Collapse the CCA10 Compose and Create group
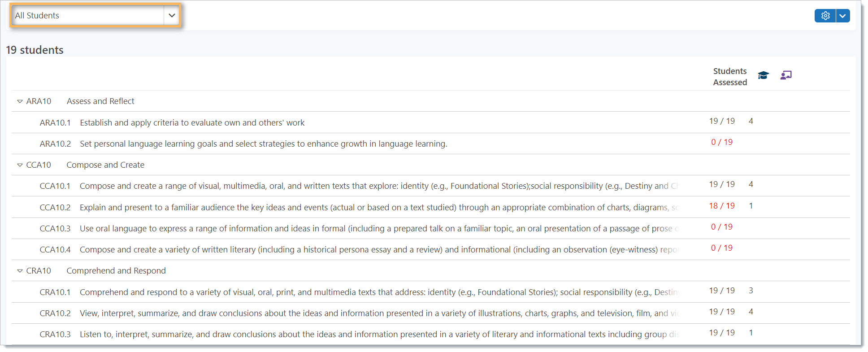The height and width of the screenshot is (352, 868). tap(20, 165)
